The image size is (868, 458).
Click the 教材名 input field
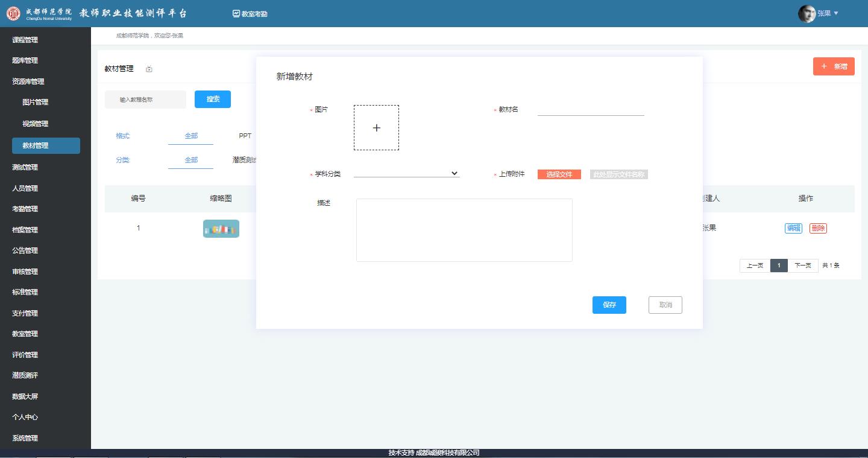(x=591, y=110)
